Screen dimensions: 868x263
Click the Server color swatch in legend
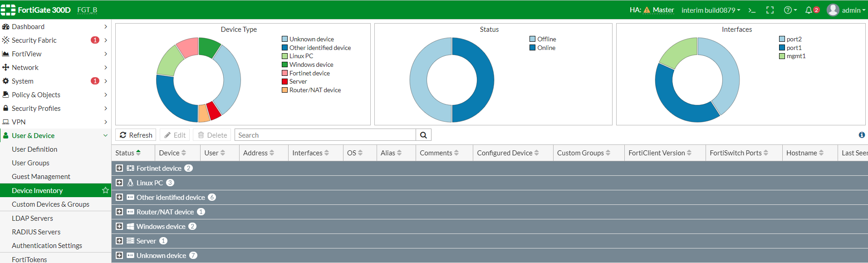284,82
